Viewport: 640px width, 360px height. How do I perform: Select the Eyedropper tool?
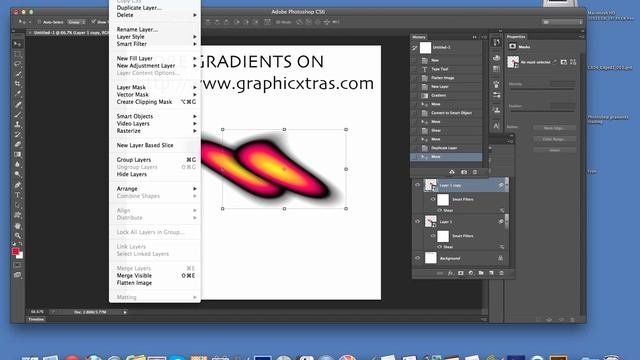coord(18,94)
